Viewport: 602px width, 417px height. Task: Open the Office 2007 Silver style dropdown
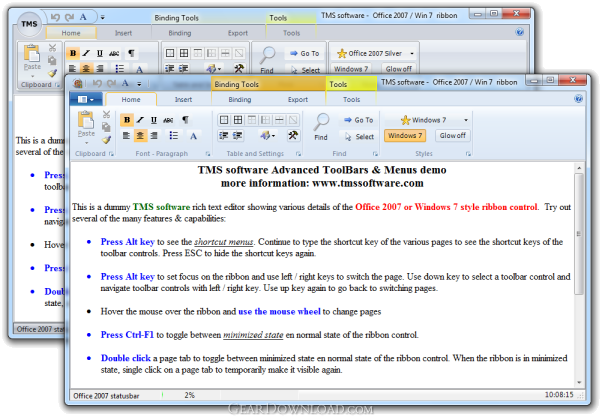pos(412,53)
